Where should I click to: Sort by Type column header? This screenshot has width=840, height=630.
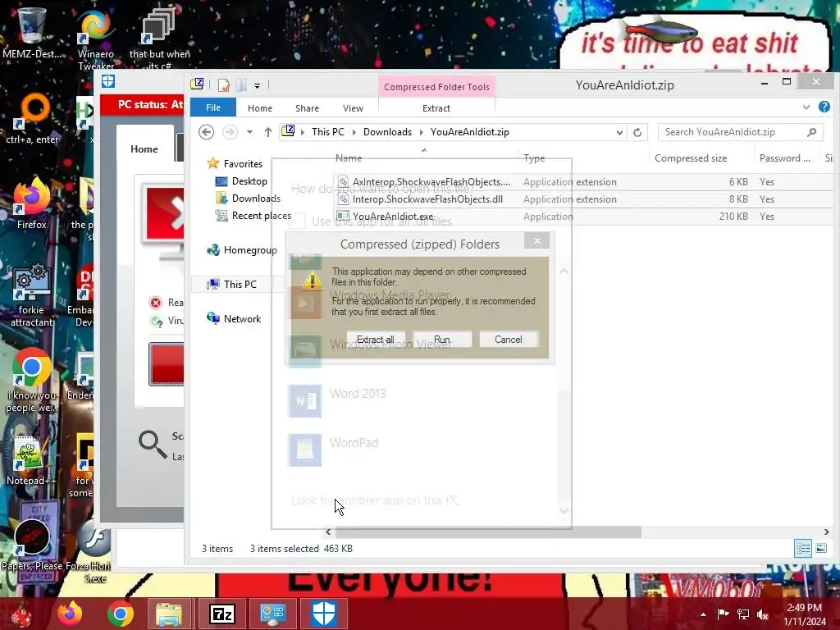pyautogui.click(x=534, y=158)
